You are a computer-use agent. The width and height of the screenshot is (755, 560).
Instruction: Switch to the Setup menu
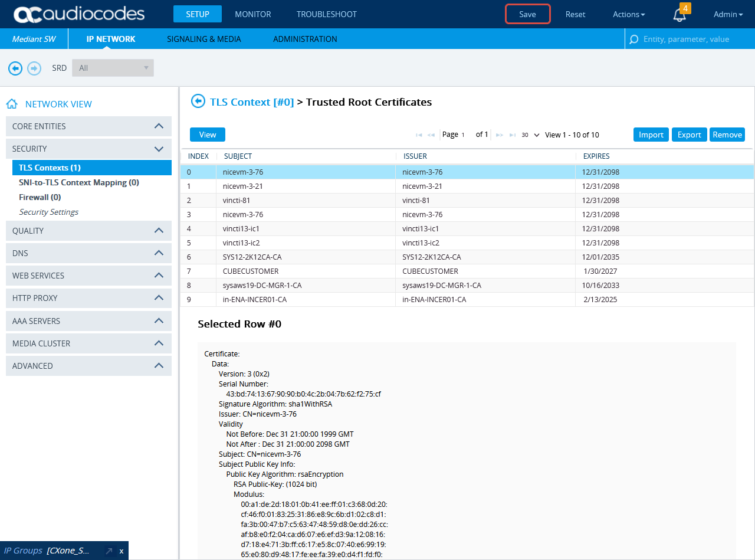(x=198, y=14)
